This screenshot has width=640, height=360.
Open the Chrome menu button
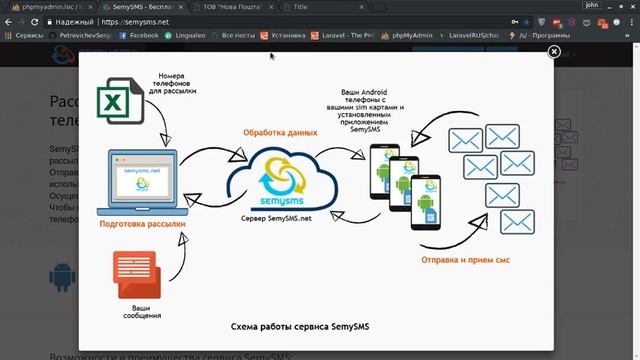coord(632,22)
